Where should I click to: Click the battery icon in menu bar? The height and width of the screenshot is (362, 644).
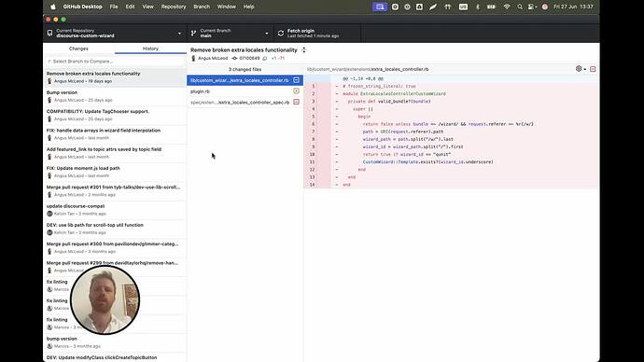tap(491, 7)
